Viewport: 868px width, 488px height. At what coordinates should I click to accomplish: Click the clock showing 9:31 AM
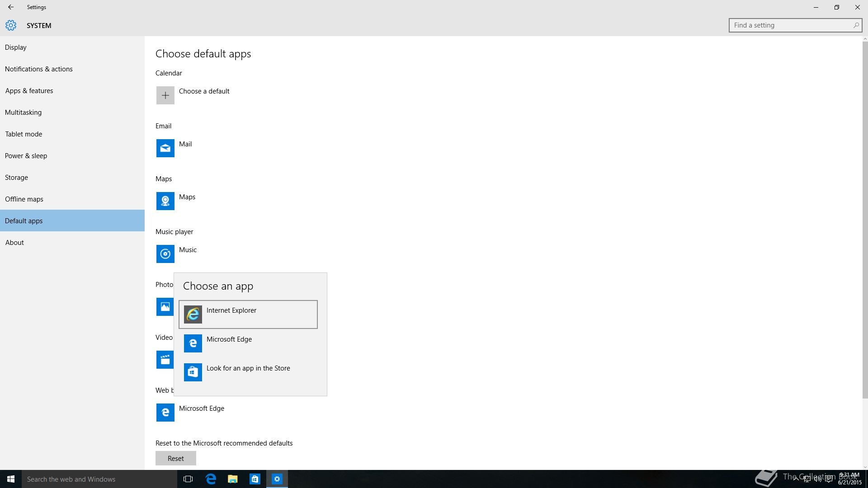click(849, 475)
